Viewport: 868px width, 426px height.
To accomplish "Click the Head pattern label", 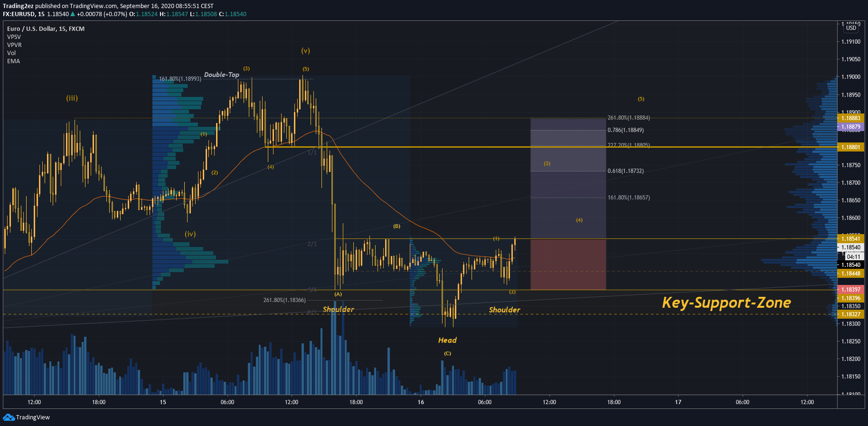I will (x=447, y=340).
